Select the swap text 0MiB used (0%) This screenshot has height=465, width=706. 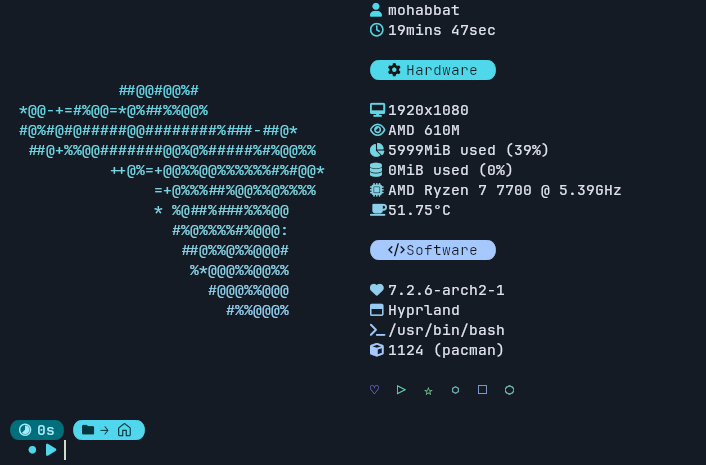[x=451, y=170]
